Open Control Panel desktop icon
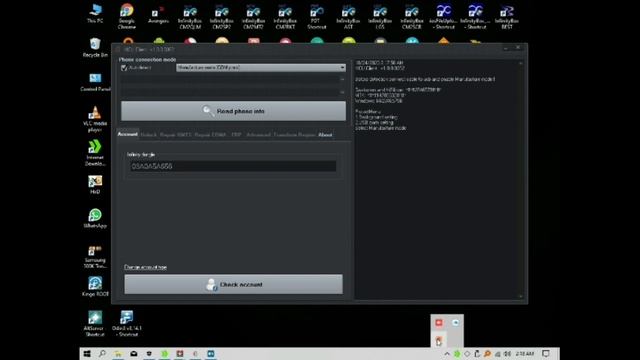 [x=95, y=82]
